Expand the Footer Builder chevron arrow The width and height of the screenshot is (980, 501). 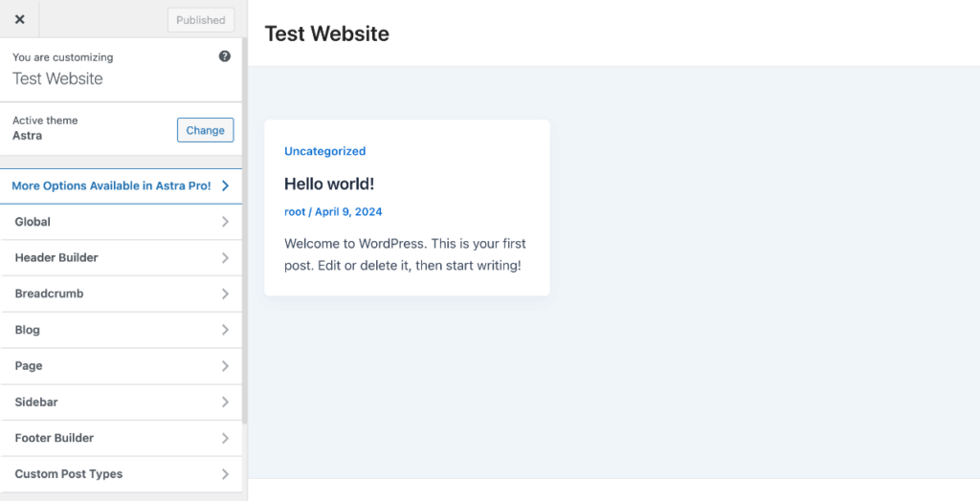click(x=225, y=438)
